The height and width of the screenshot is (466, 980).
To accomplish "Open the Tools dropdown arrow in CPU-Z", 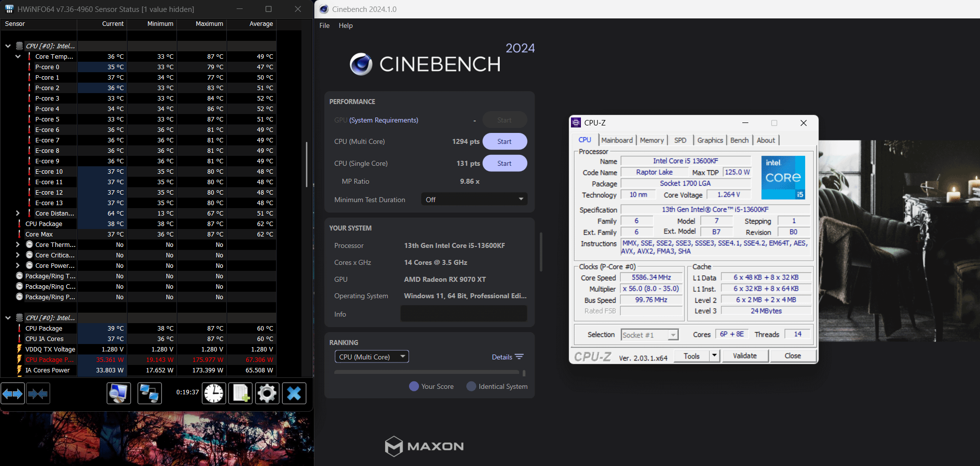I will tap(714, 356).
